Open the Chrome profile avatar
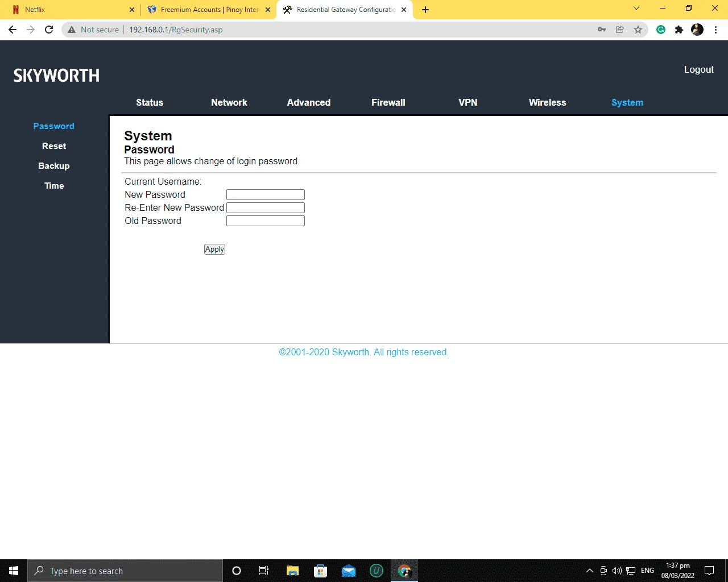The width and height of the screenshot is (728, 582). (x=697, y=30)
